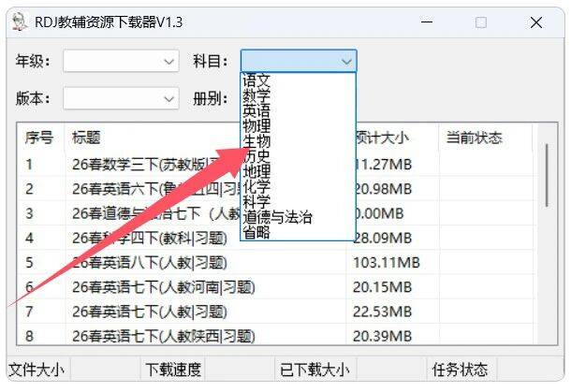Sort by 标题 column header
571x392 pixels.
point(86,138)
